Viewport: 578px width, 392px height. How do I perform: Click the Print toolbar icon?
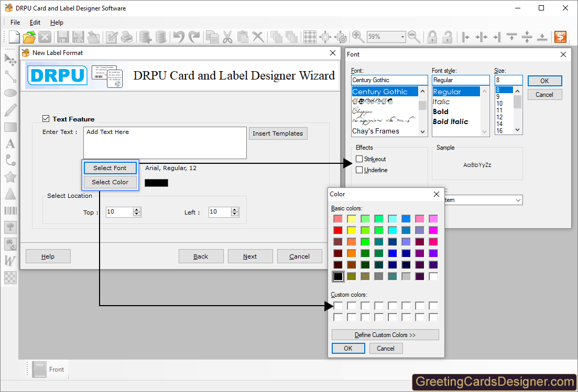127,37
